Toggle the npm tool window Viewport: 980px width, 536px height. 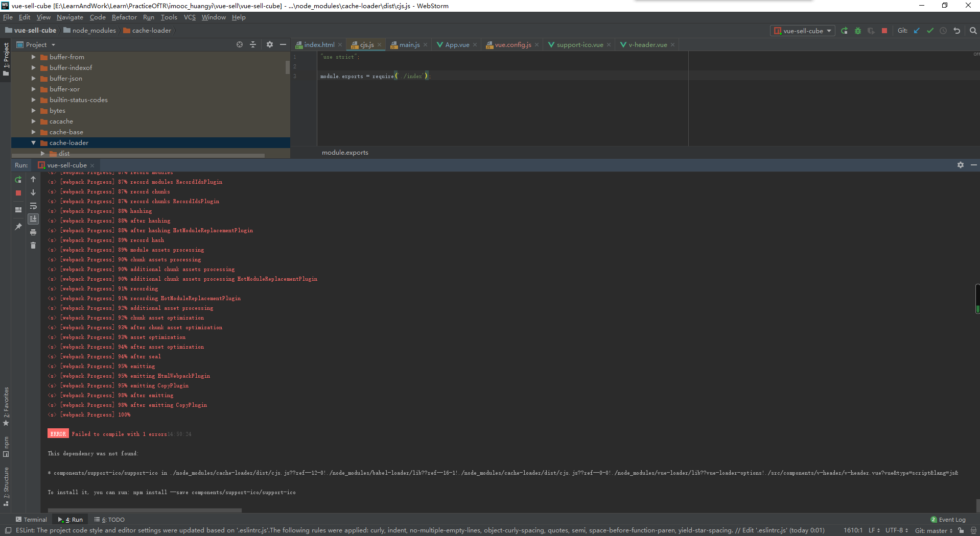tap(6, 447)
